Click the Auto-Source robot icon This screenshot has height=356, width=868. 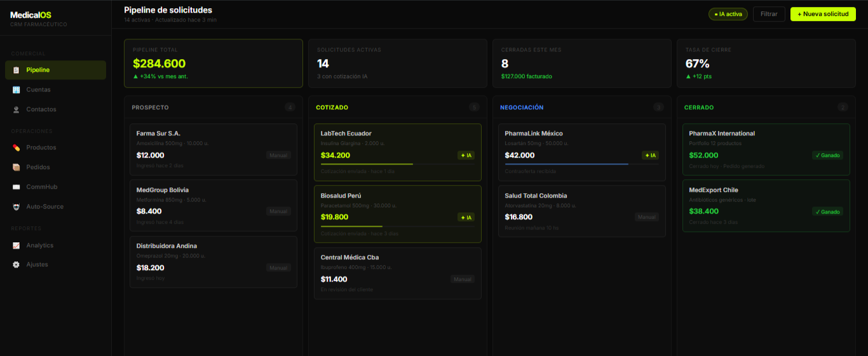[17, 207]
